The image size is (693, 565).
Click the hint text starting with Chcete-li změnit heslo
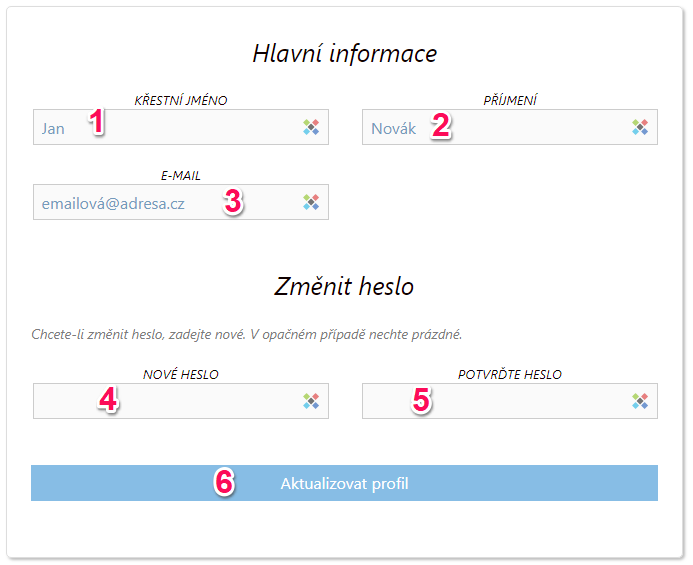[246, 333]
